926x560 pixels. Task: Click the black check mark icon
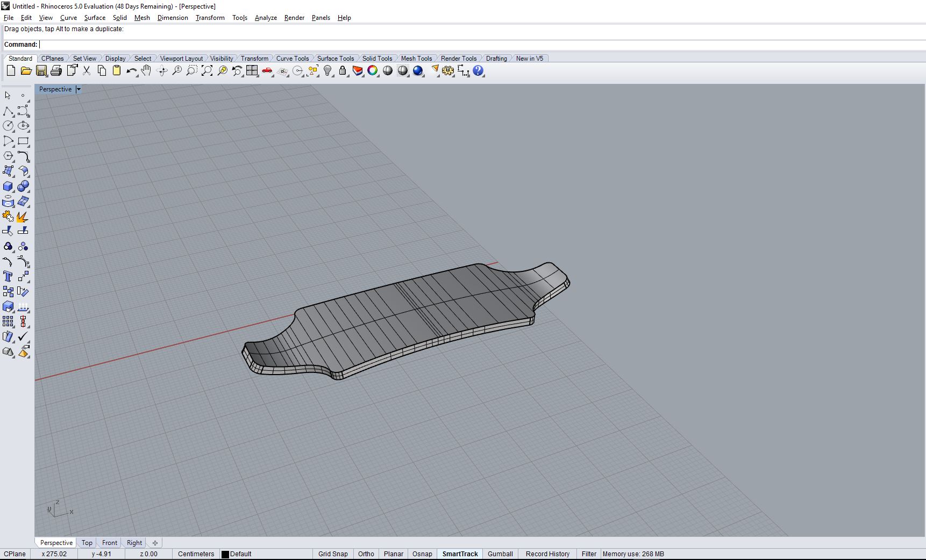click(23, 336)
